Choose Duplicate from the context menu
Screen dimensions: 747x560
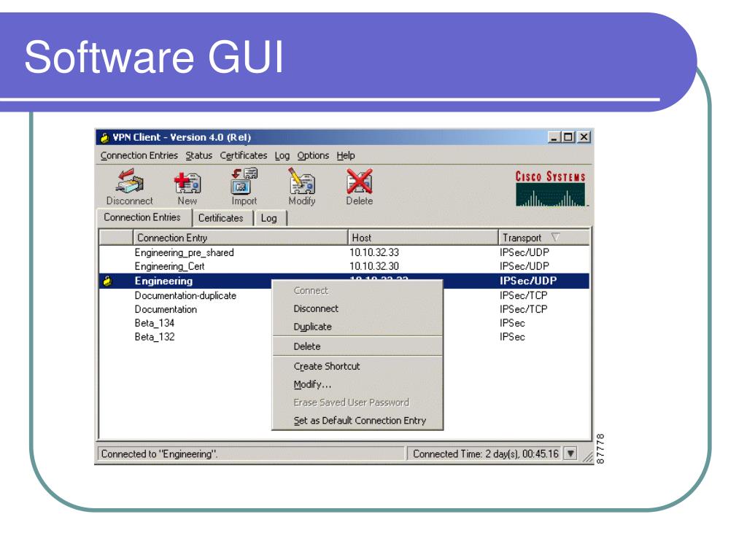pos(357,327)
